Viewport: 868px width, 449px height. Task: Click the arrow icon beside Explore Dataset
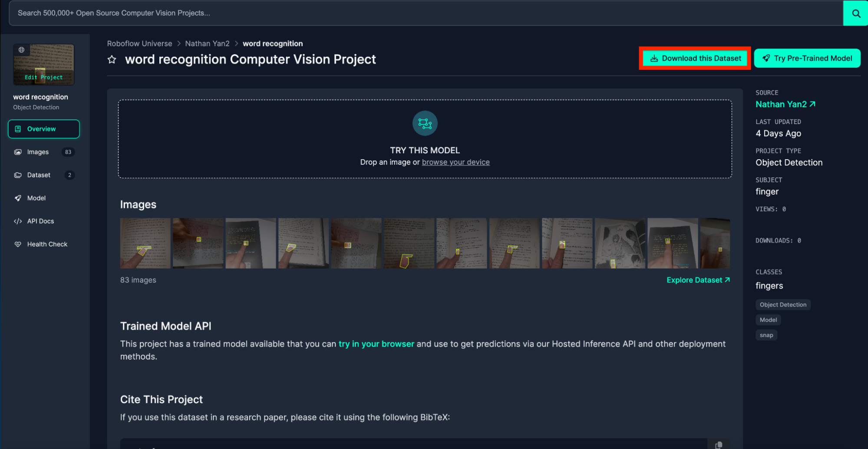727,280
